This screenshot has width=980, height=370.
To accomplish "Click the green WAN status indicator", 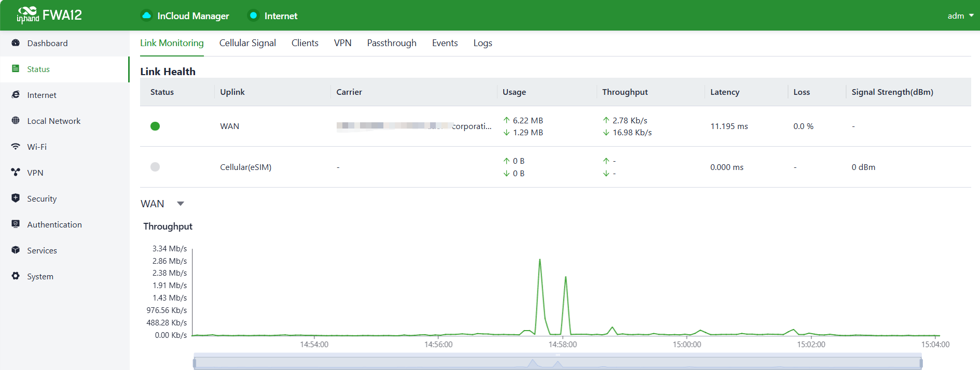I will tap(155, 126).
